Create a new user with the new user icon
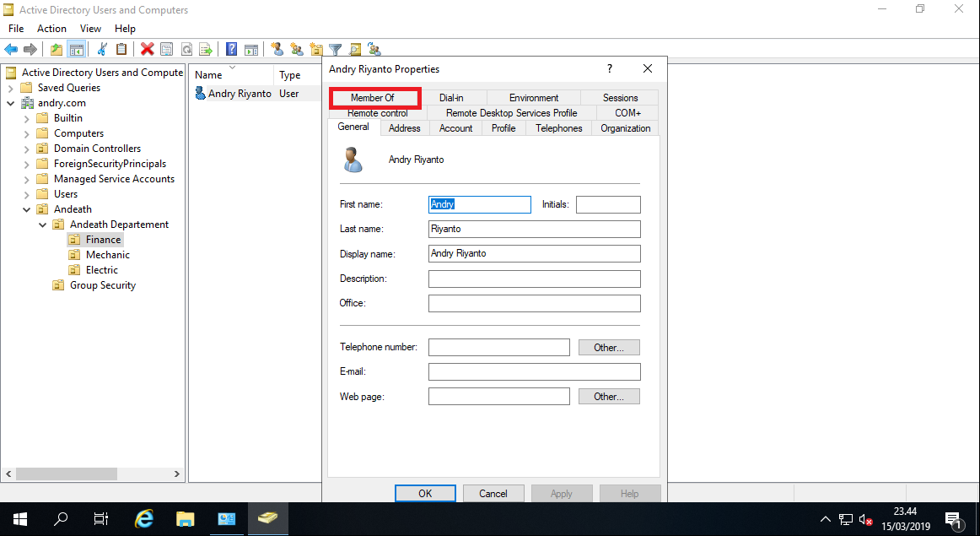 pos(277,49)
